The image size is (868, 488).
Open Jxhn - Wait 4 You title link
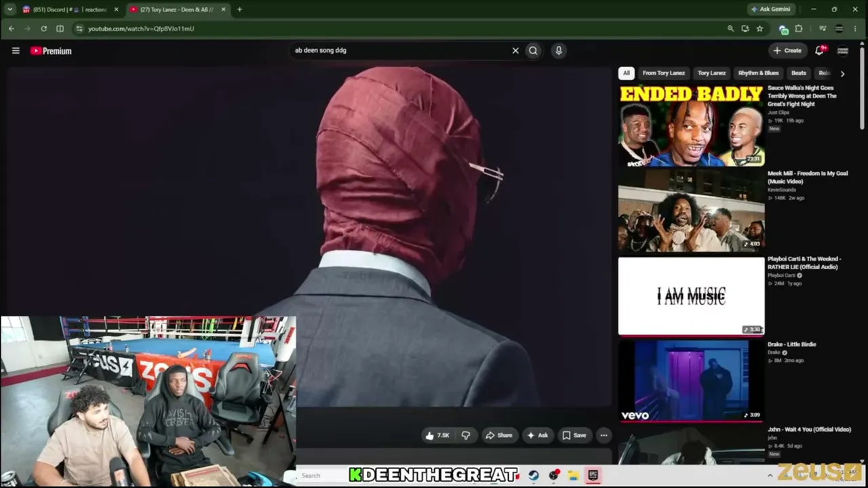pyautogui.click(x=809, y=430)
